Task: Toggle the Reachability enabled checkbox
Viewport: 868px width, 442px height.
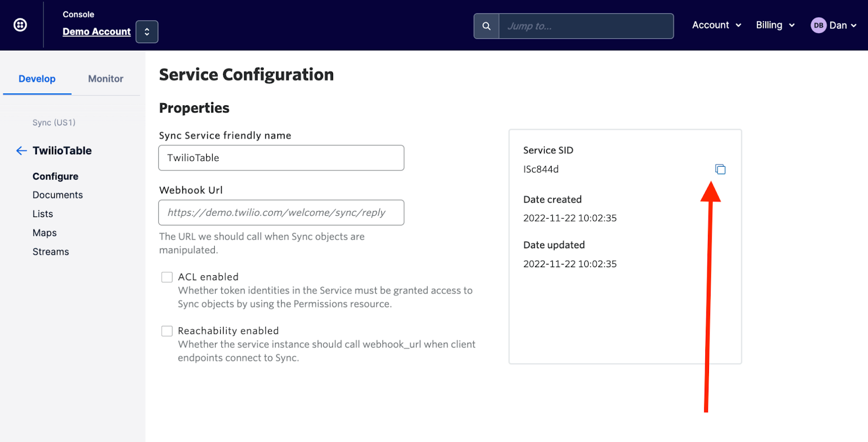Action: click(x=167, y=331)
